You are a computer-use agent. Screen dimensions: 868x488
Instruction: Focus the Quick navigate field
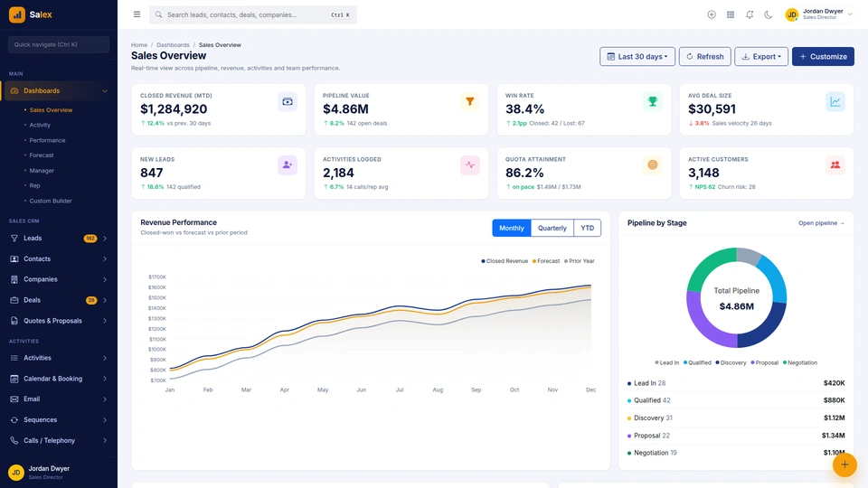(59, 44)
